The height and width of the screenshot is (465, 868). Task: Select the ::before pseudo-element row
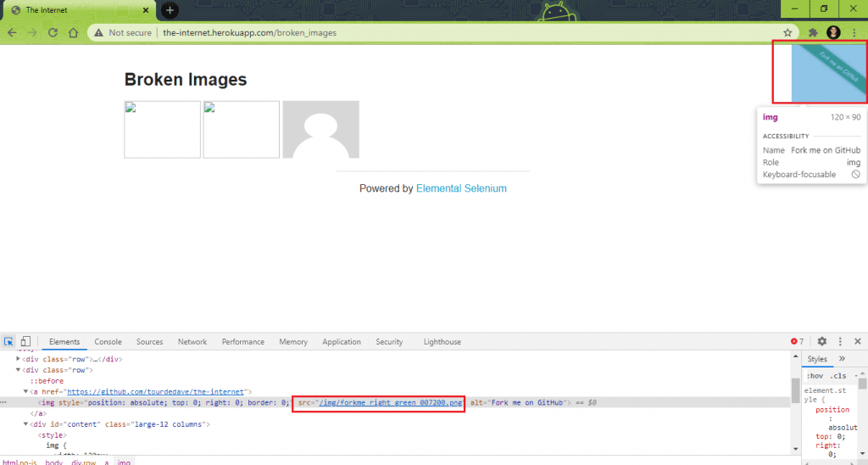(x=47, y=381)
